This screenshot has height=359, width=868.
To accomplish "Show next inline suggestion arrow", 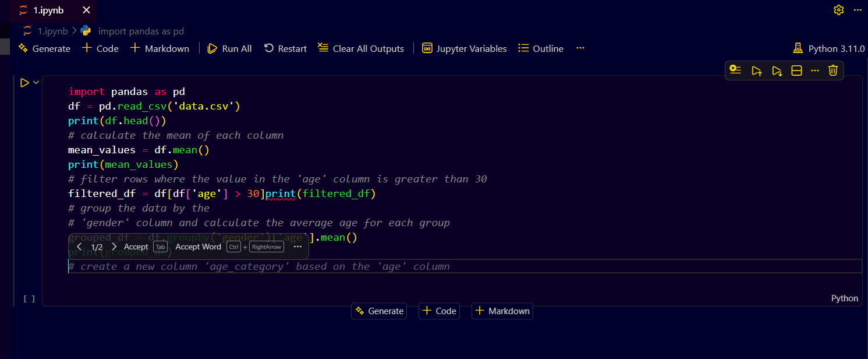I will click(114, 247).
